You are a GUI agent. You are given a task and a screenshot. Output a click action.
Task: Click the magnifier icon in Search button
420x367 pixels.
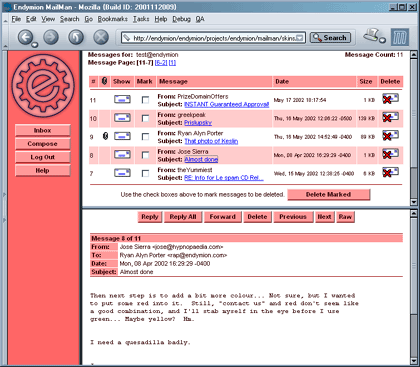[x=317, y=38]
